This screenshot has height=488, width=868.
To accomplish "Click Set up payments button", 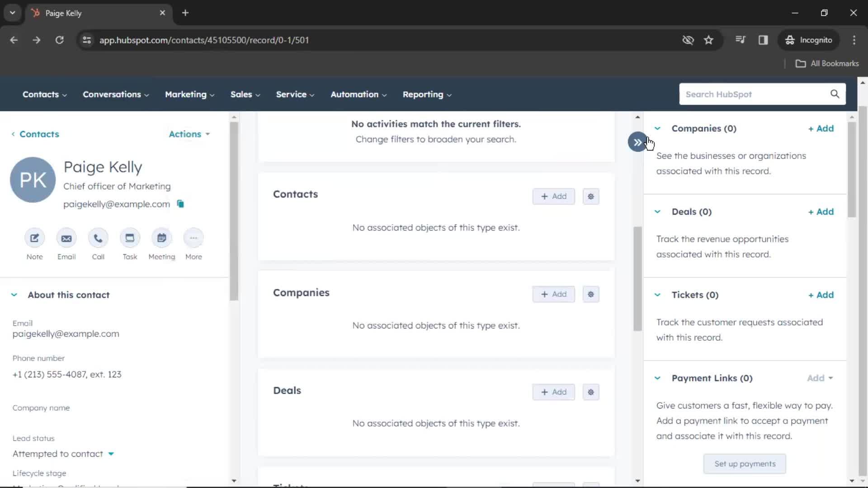I will [x=745, y=464].
